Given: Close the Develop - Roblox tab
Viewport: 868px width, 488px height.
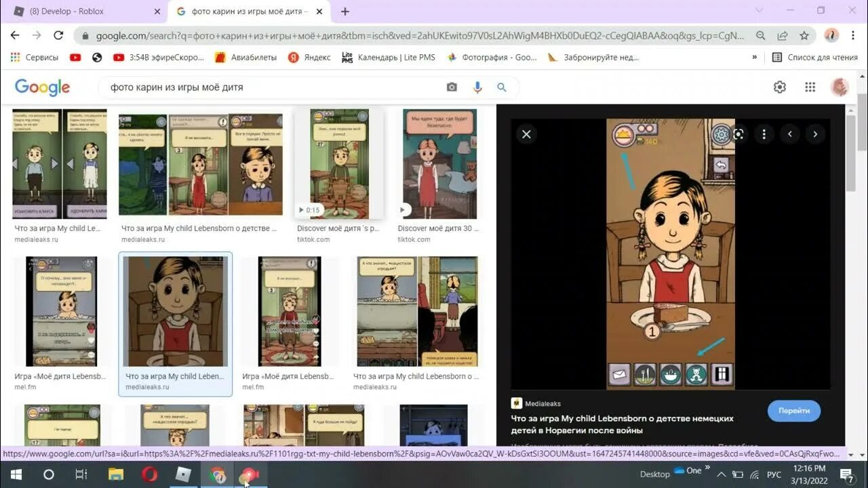Looking at the screenshot, I should (x=157, y=12).
